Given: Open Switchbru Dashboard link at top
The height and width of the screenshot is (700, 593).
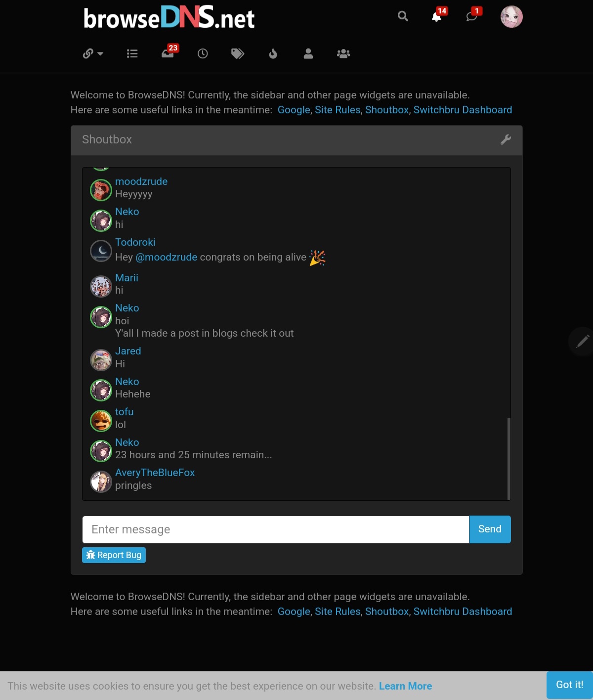Looking at the screenshot, I should 463,110.
